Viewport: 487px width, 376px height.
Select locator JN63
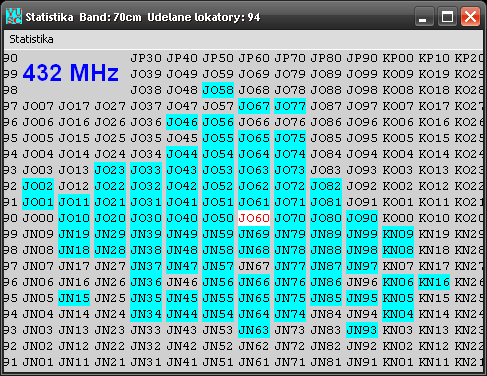[254, 330]
